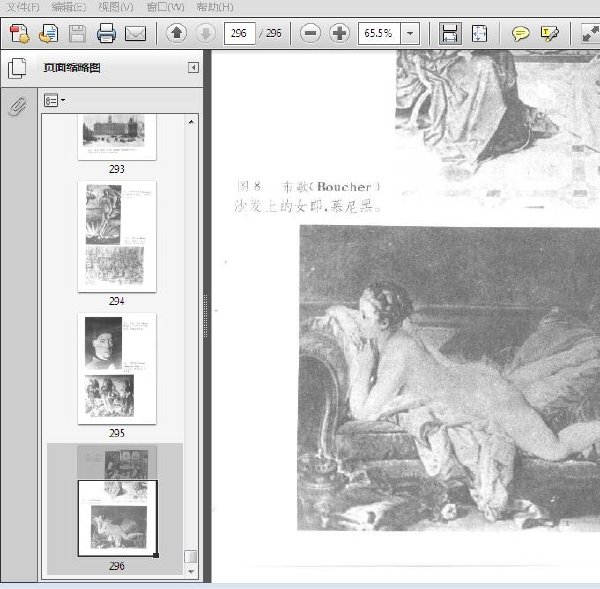Click the total page count '/ 296'
Screen dimensions: 600x589
coord(271,34)
